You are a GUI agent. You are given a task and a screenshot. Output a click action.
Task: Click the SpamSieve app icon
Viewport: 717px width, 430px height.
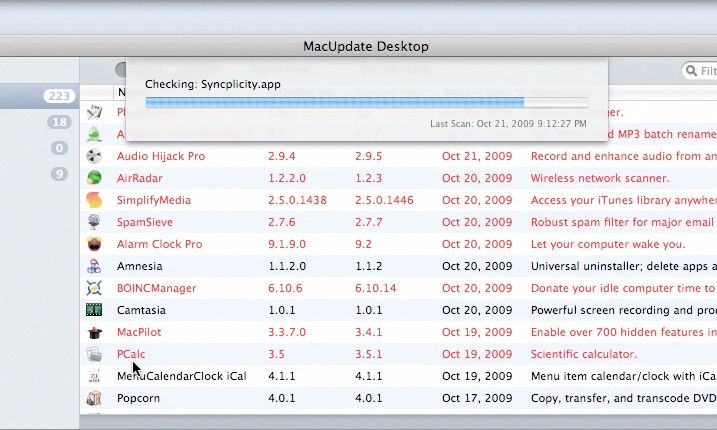click(x=94, y=222)
